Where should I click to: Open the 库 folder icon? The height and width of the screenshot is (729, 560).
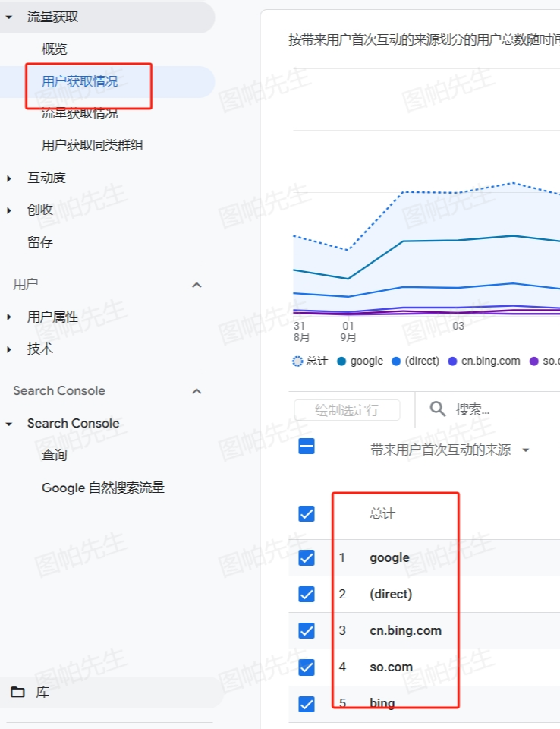pyautogui.click(x=17, y=693)
